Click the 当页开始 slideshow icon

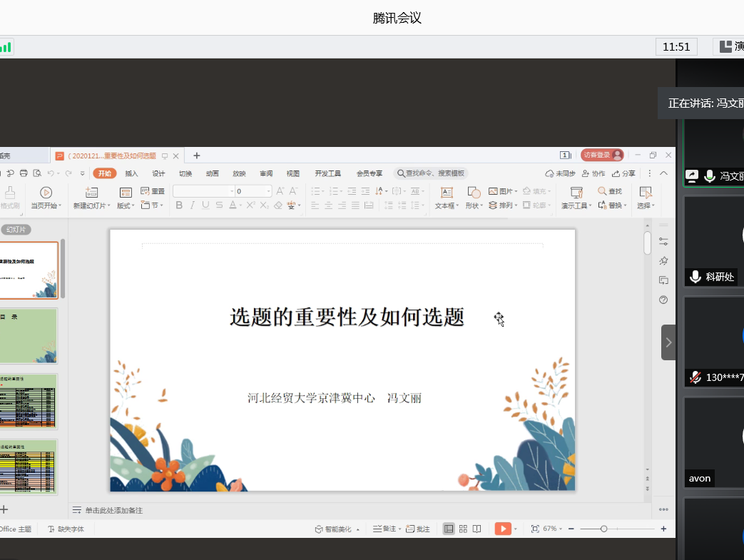[x=46, y=193]
